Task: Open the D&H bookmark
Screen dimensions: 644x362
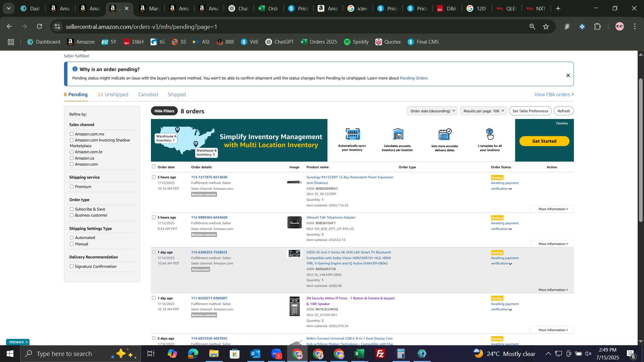Action: point(134,42)
